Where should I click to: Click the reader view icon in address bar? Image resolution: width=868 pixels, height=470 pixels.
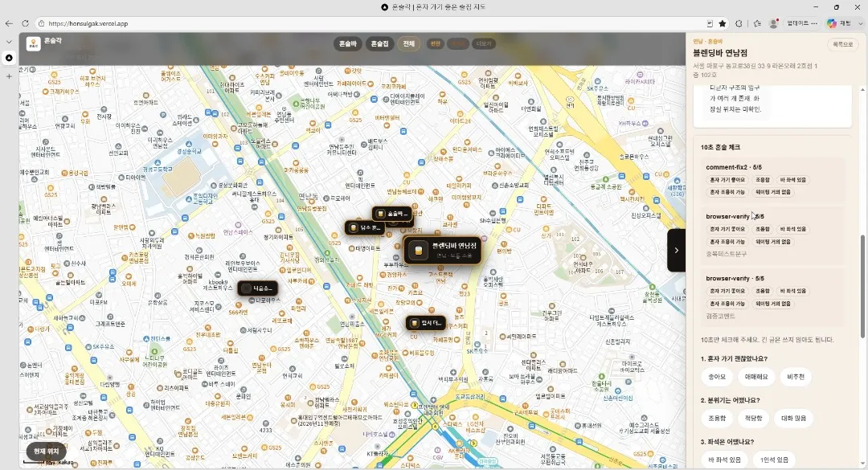(710, 23)
